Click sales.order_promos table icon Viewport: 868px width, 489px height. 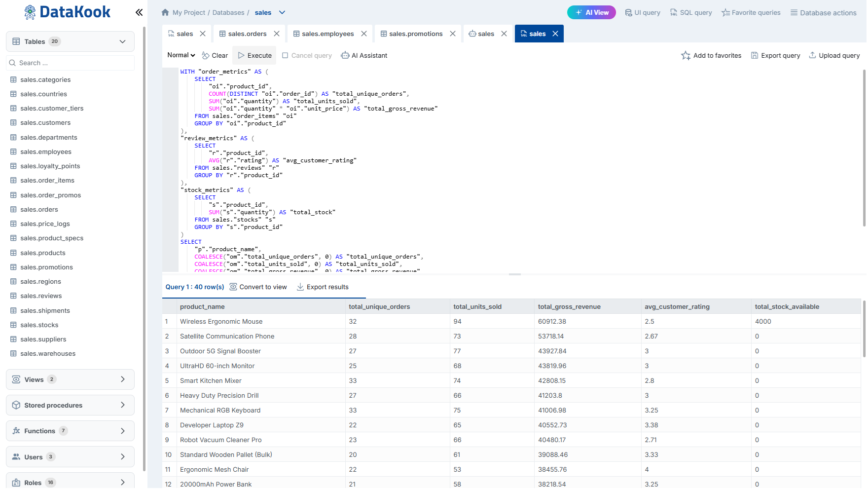pyautogui.click(x=13, y=195)
